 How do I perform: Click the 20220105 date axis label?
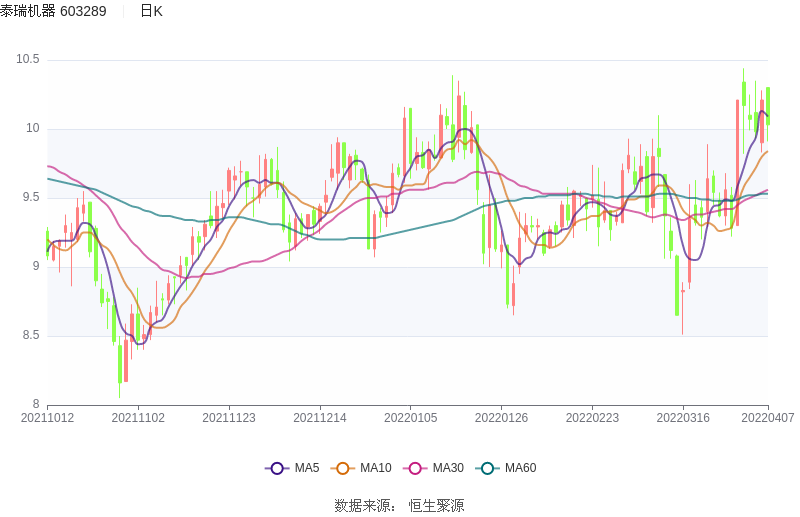411,417
